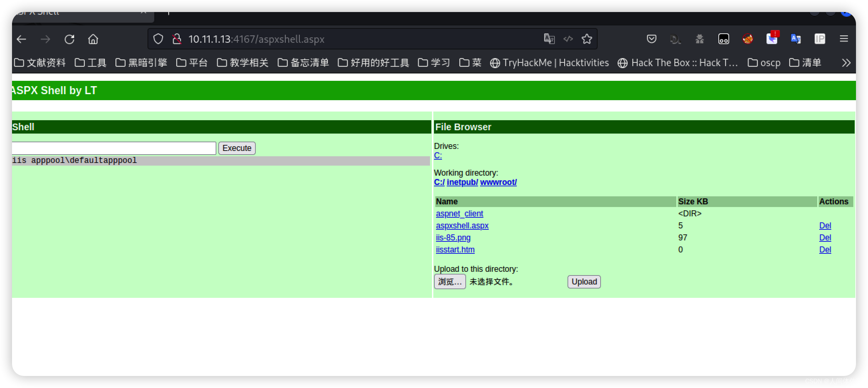The width and height of the screenshot is (868, 388).
Task: Delete aspxshell.aspx with its Del link
Action: (825, 226)
